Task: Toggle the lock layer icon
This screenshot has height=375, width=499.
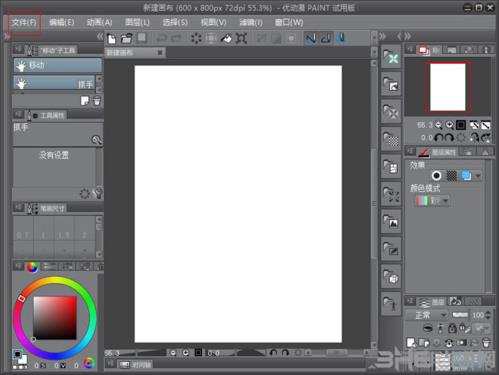Action: pyautogui.click(x=452, y=328)
